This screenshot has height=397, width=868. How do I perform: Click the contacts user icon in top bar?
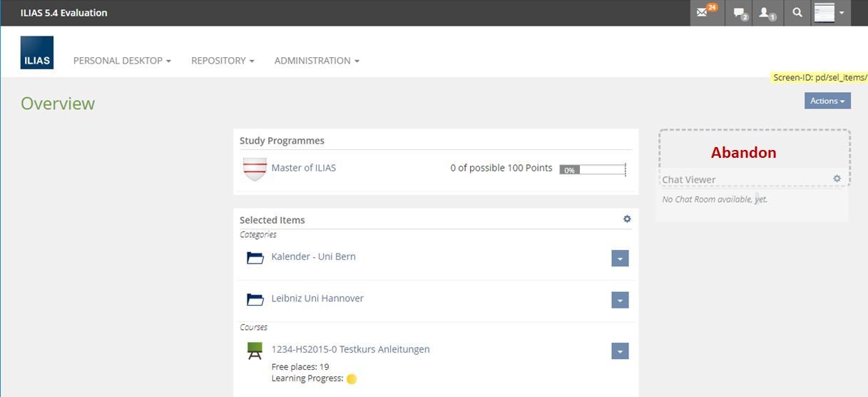[x=767, y=13]
